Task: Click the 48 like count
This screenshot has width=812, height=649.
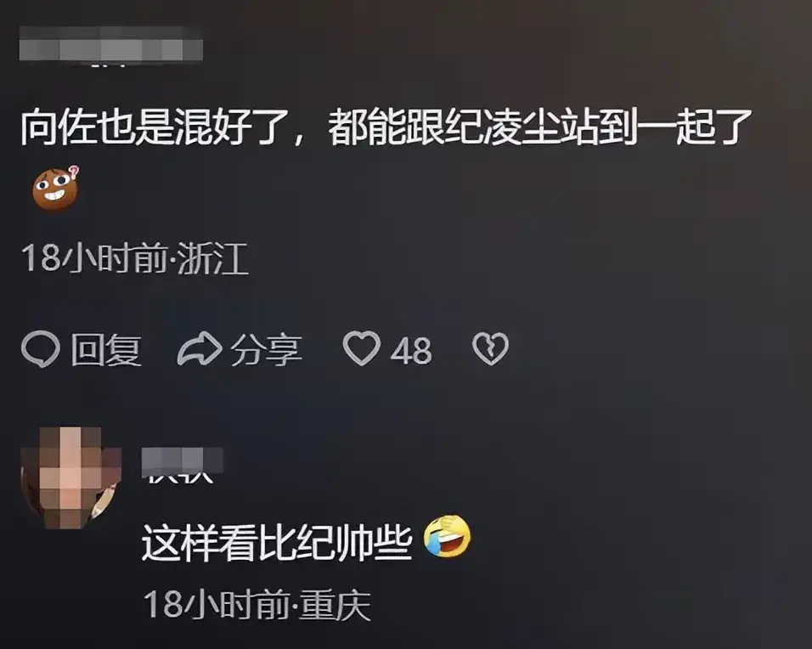Action: pos(410,351)
